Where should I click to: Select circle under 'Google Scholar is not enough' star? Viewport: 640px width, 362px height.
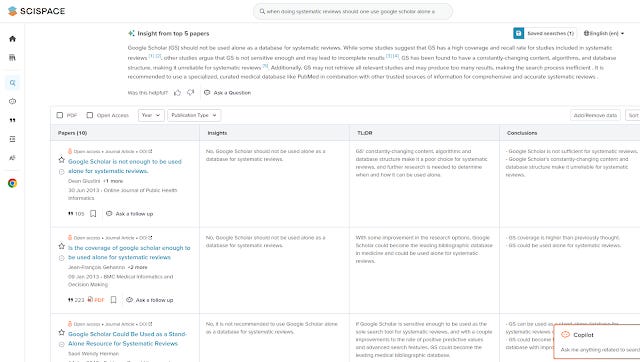click(x=62, y=172)
